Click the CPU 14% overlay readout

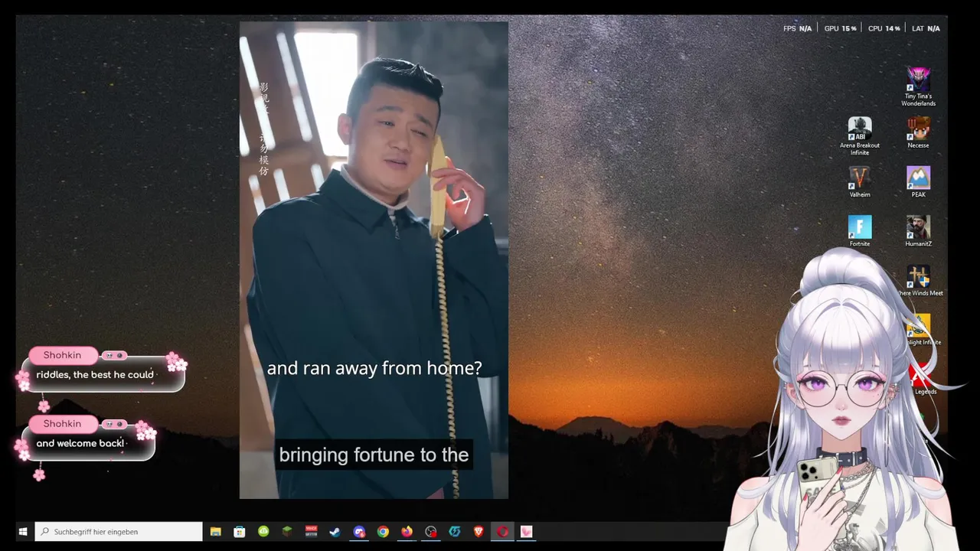884,28
